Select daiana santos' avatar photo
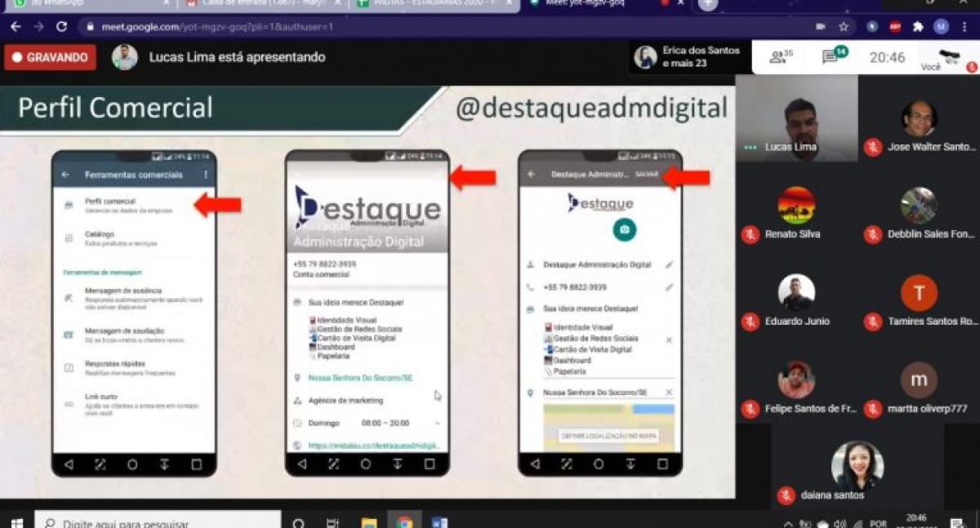980x528 pixels. coord(857,466)
